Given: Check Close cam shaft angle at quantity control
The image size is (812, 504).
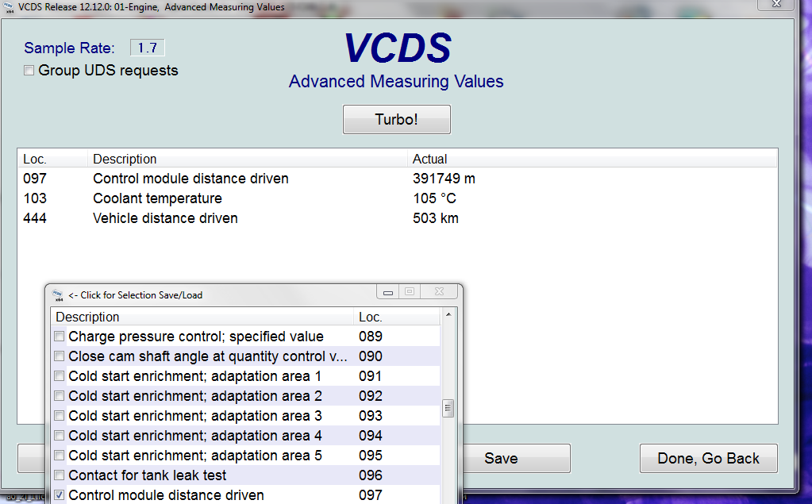Looking at the screenshot, I should coord(59,356).
